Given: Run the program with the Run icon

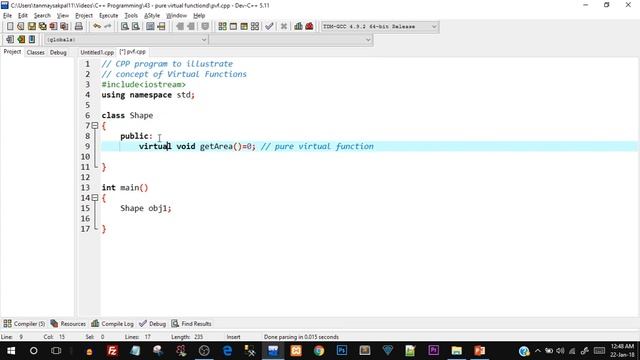Looking at the screenshot, I should tap(233, 27).
